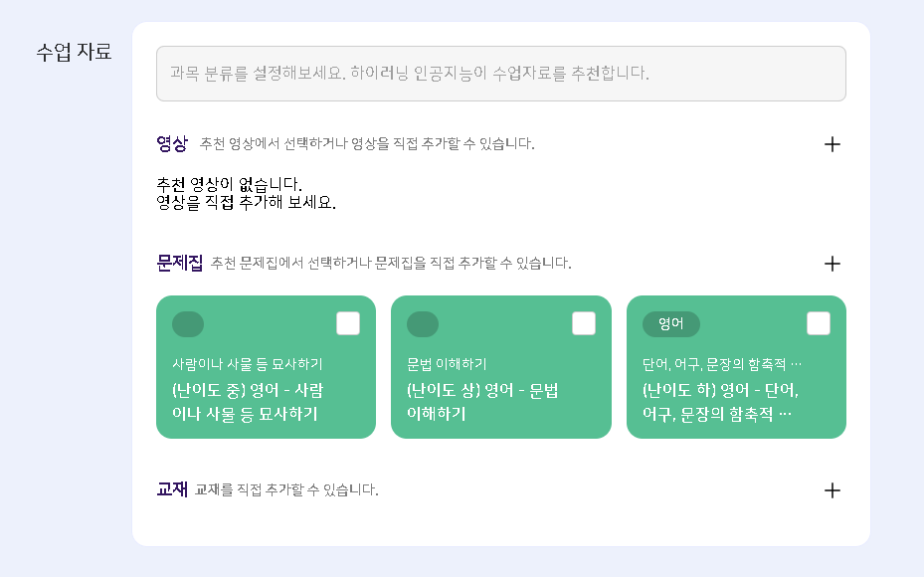Check the 사람이나 사물 등 묘사하기 card checkbox

348,323
